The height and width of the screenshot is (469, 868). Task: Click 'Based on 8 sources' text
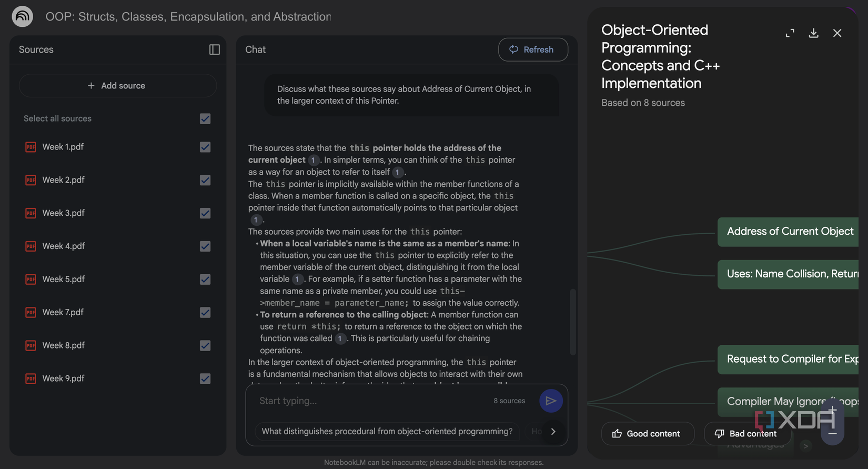[643, 103]
